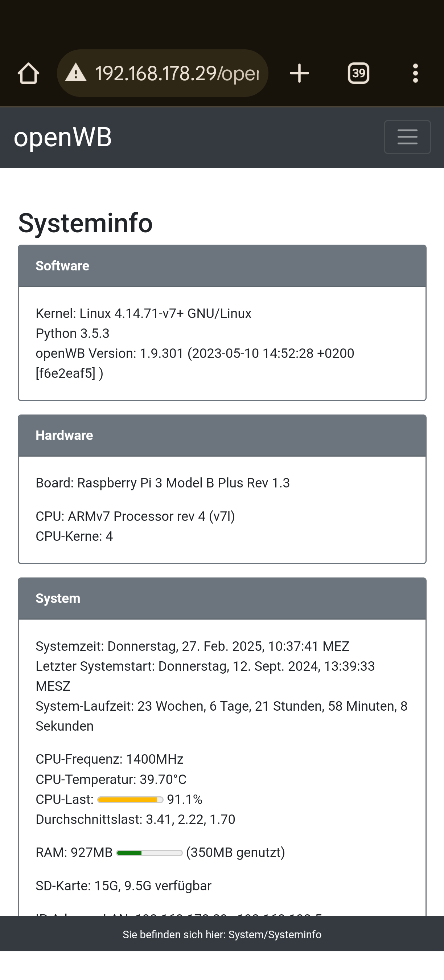Click the Hardware card header
This screenshot has height=980, width=444.
coord(222,436)
